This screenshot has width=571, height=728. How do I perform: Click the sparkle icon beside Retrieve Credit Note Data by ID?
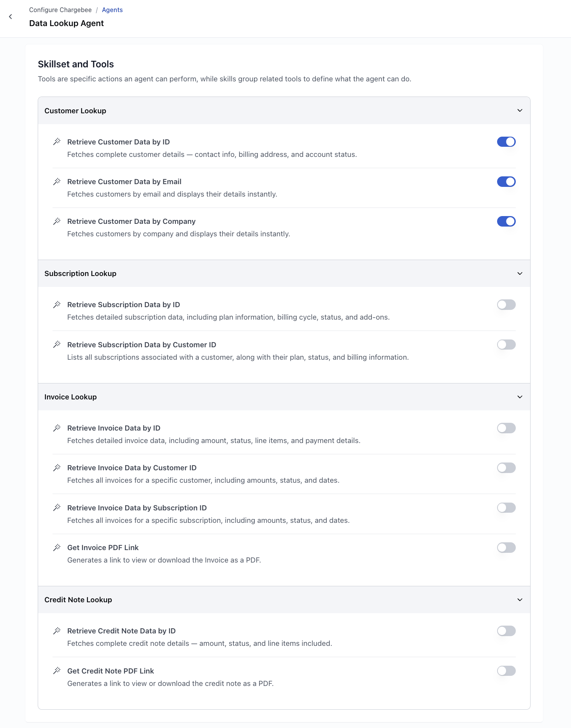[x=57, y=630]
